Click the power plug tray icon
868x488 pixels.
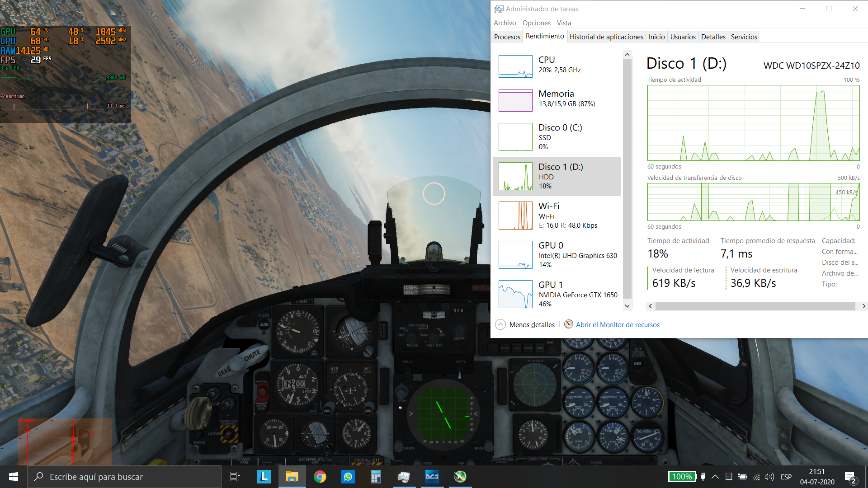(x=703, y=477)
